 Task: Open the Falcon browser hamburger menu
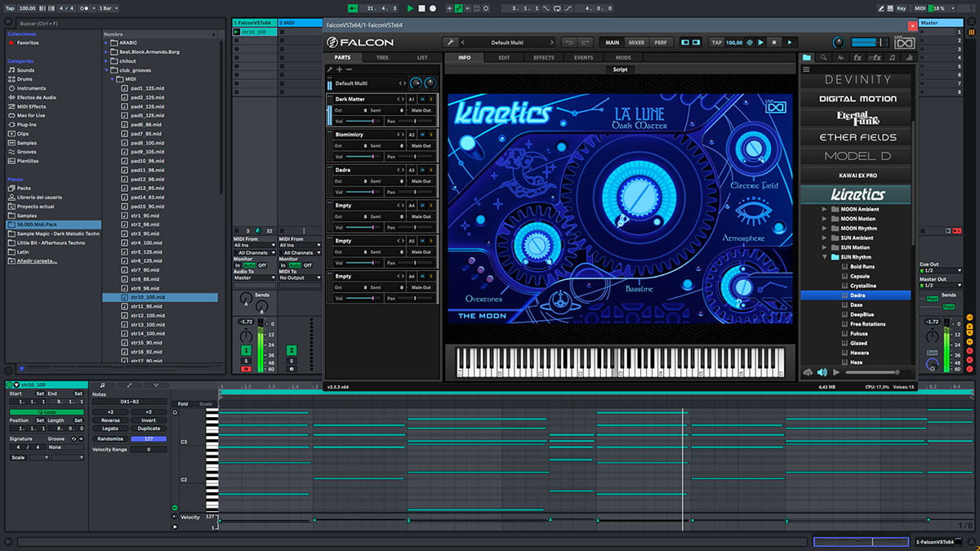[x=807, y=69]
